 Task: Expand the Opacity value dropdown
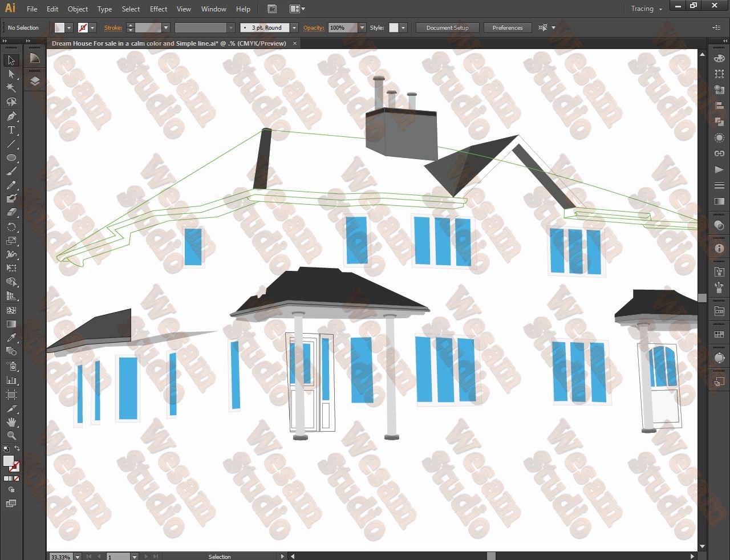pyautogui.click(x=362, y=27)
